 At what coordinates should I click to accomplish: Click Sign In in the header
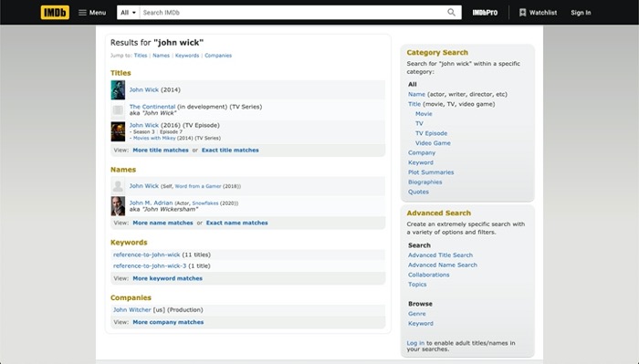coord(581,13)
